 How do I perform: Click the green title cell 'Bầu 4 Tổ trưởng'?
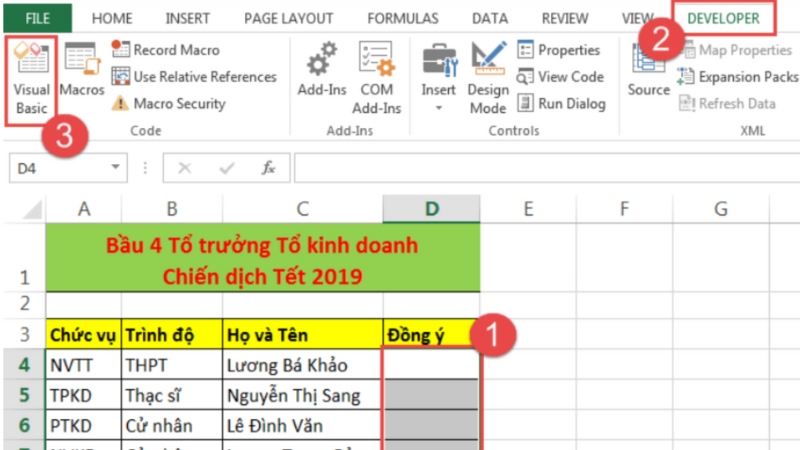coord(263,258)
